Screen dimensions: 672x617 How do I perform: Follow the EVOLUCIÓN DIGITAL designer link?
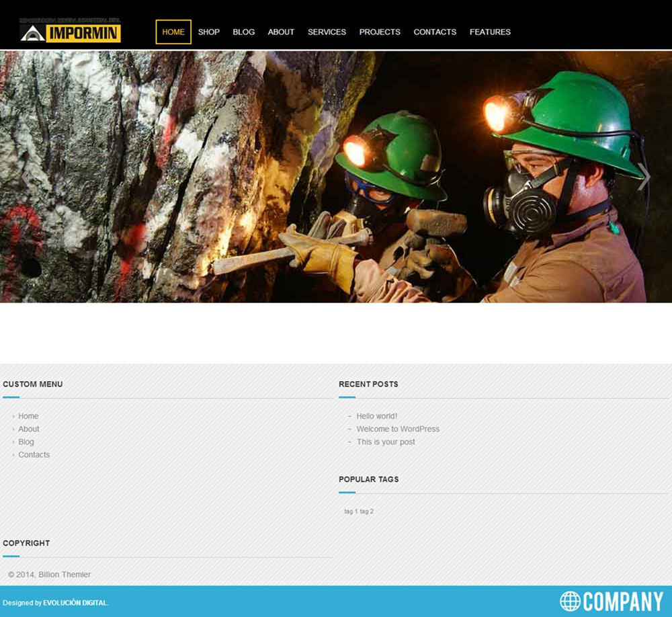click(75, 603)
